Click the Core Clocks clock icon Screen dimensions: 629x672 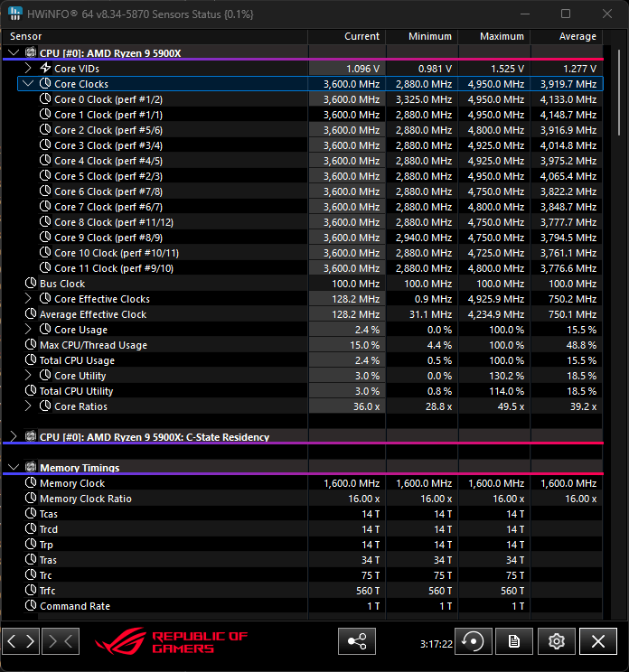tap(45, 83)
